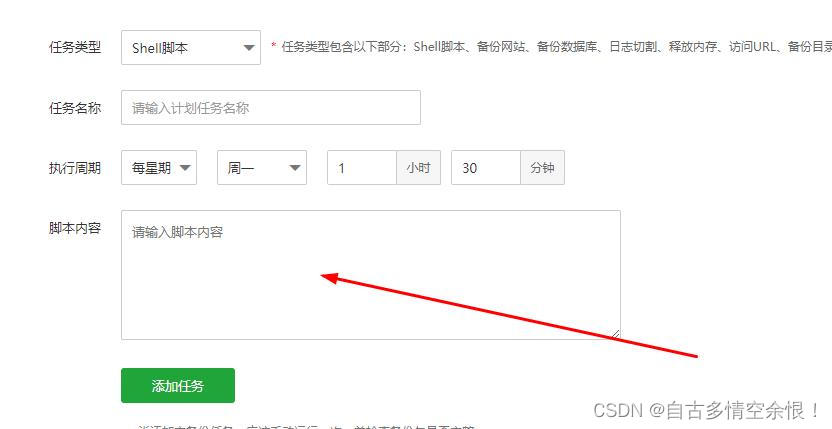The height and width of the screenshot is (429, 832).
Task: Click the 执行周期 field label
Action: point(75,168)
